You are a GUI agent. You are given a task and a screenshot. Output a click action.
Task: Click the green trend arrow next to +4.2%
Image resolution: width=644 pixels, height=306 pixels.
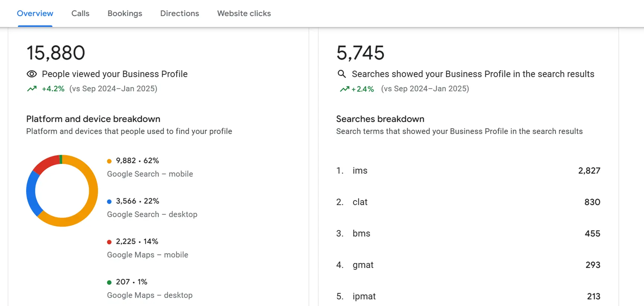(x=32, y=89)
